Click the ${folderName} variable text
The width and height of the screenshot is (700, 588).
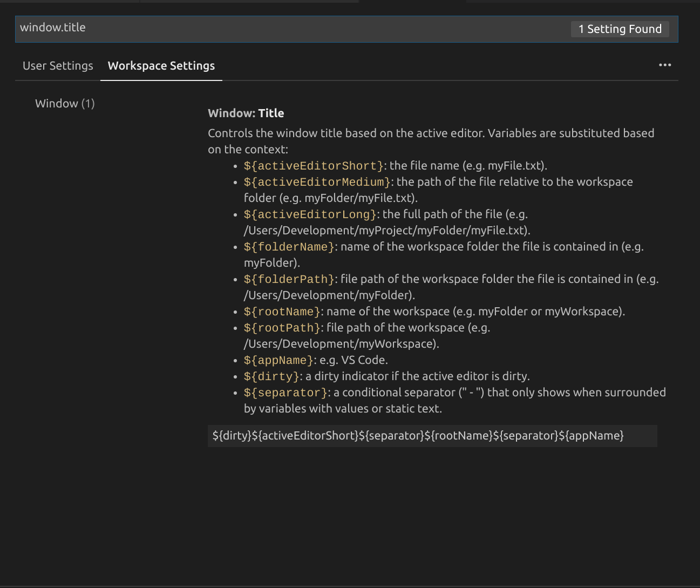coord(289,247)
